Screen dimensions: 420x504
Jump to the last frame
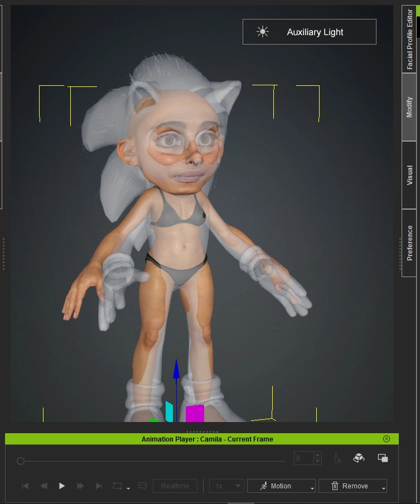pyautogui.click(x=99, y=486)
